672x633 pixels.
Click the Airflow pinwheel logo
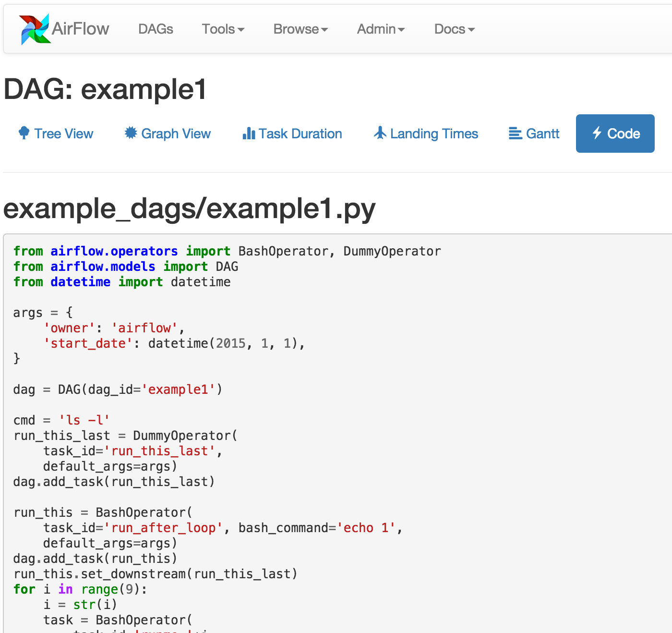[x=34, y=28]
